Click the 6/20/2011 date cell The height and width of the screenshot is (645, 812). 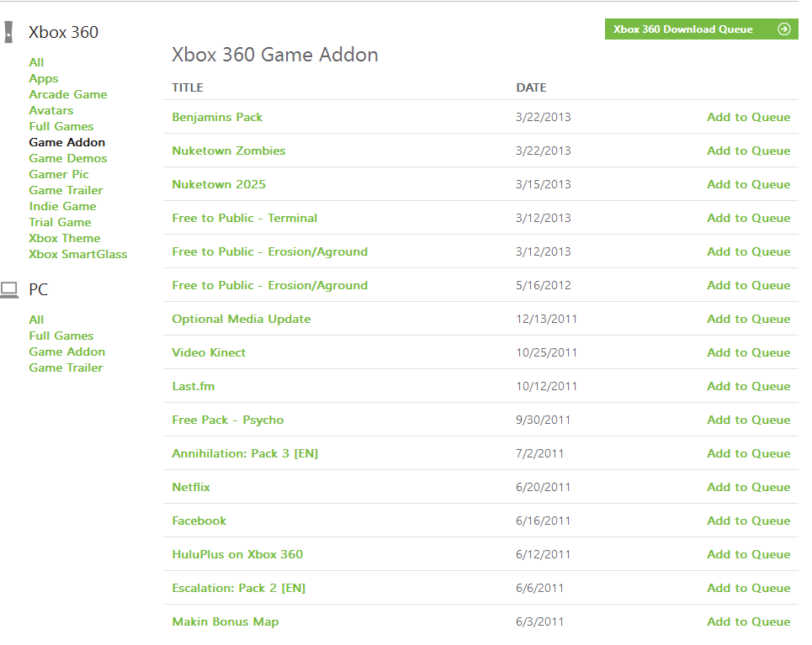click(x=543, y=488)
